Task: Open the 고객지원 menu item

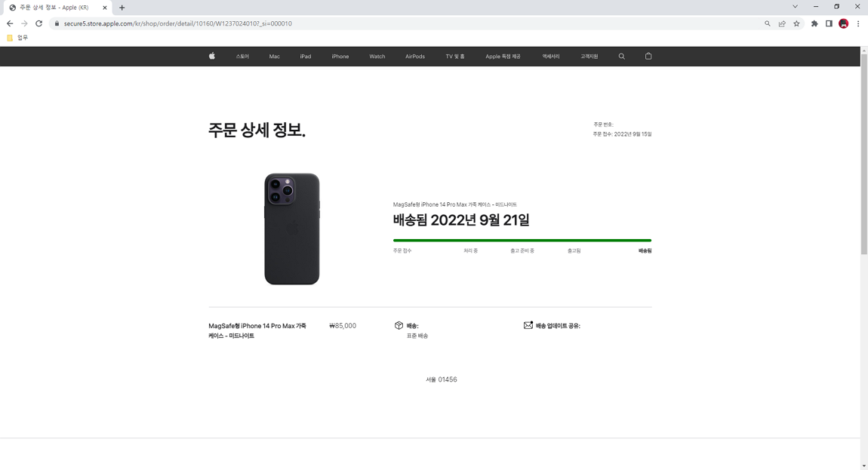Action: click(x=589, y=57)
